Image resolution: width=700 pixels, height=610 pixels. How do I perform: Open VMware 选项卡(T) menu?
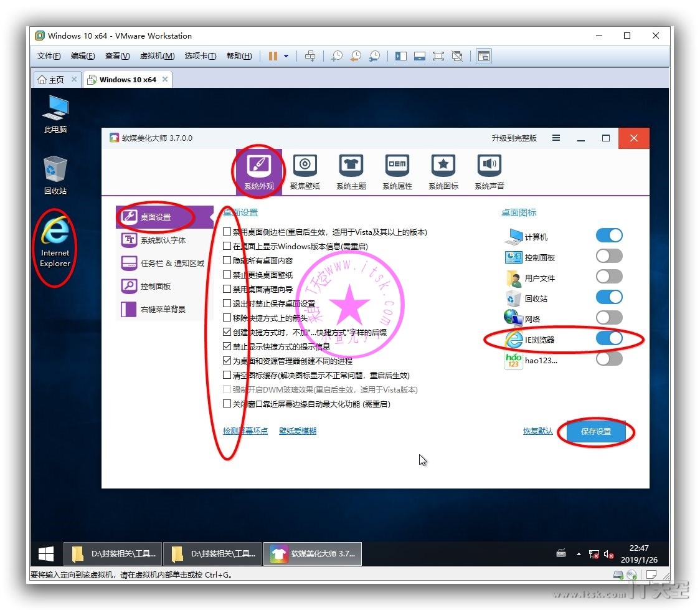point(201,56)
